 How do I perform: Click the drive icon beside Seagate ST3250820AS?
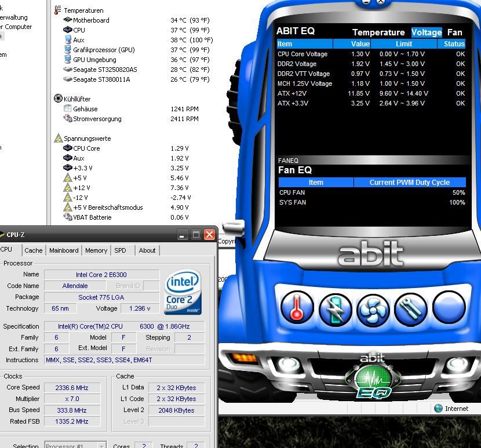(67, 70)
